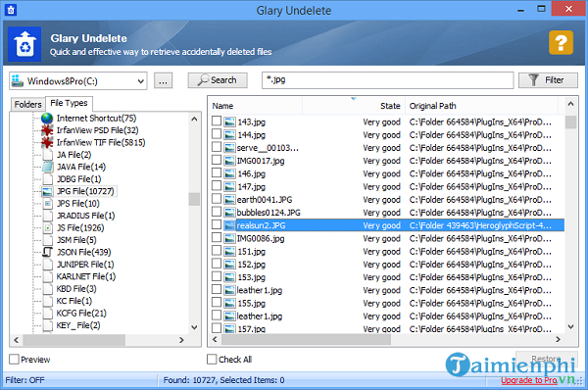Click the *.jpg filter input field
588x390 pixels.
point(387,80)
